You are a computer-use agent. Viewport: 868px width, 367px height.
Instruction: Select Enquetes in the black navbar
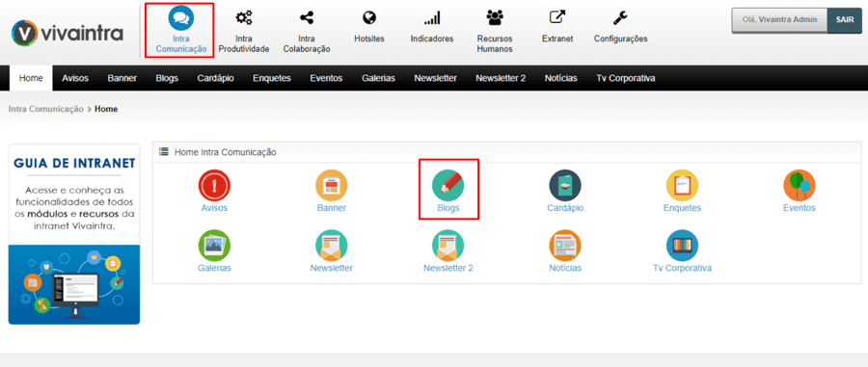pyautogui.click(x=272, y=78)
